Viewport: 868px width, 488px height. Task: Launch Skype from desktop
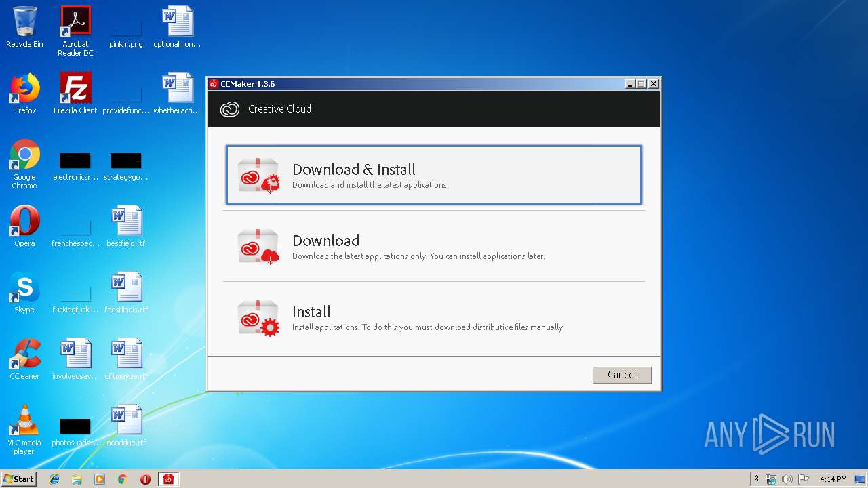coord(24,293)
